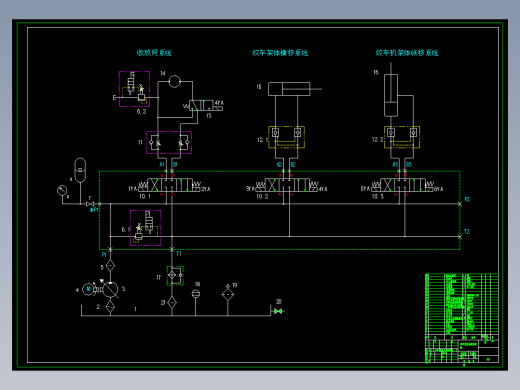Click hydraulic lock block labeled 12.1

[286, 137]
